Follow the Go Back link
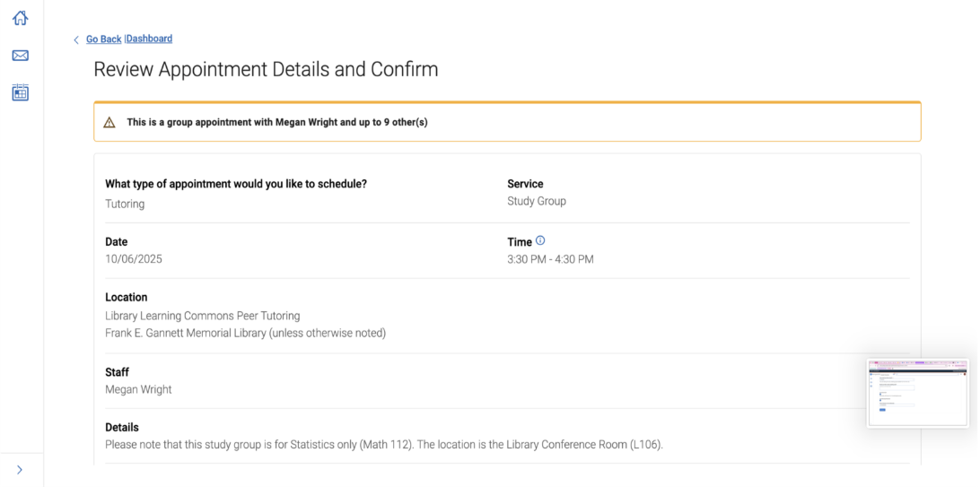Image resolution: width=980 pixels, height=487 pixels. [x=103, y=39]
